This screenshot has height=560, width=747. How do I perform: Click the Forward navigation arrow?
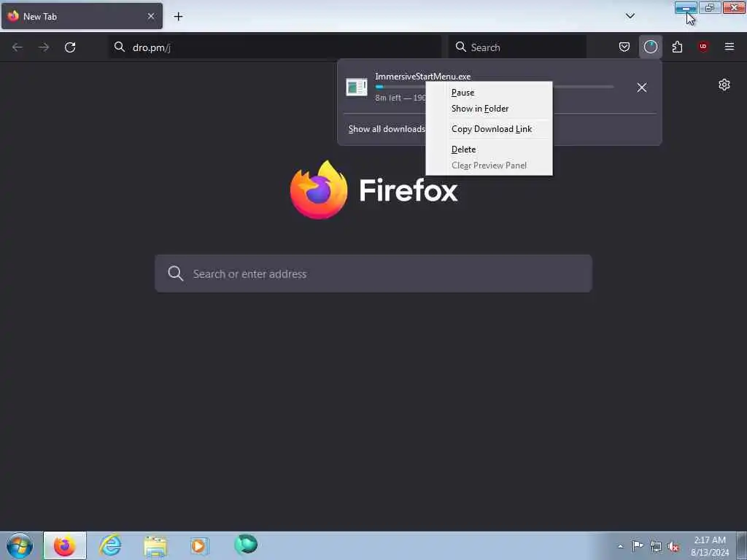44,47
